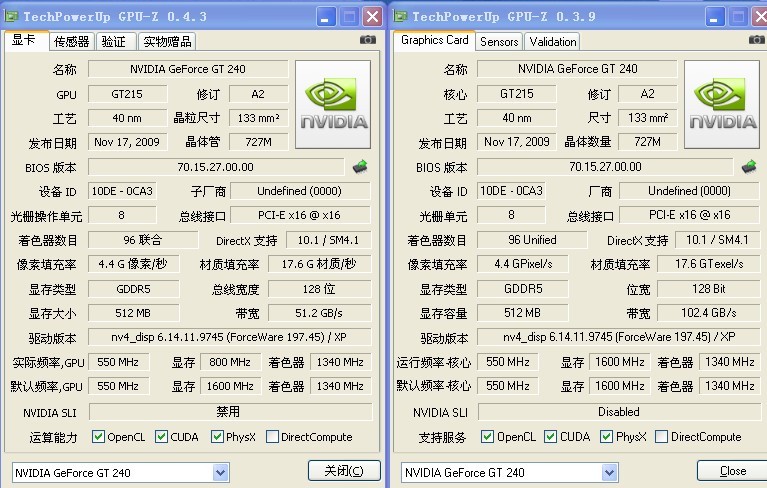This screenshot has height=488, width=767.
Task: Click the screenshot camera icon in GPU-Z 0.3.9
Action: point(757,39)
